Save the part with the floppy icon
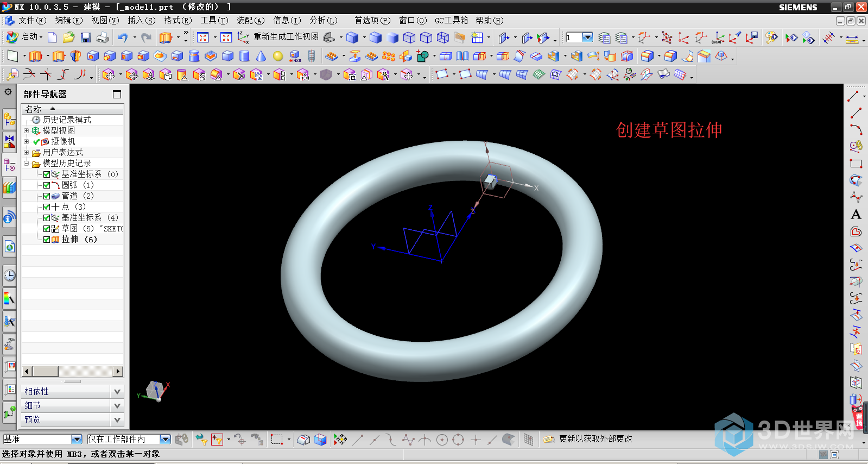Screen dimensions: 868x464 85,37
